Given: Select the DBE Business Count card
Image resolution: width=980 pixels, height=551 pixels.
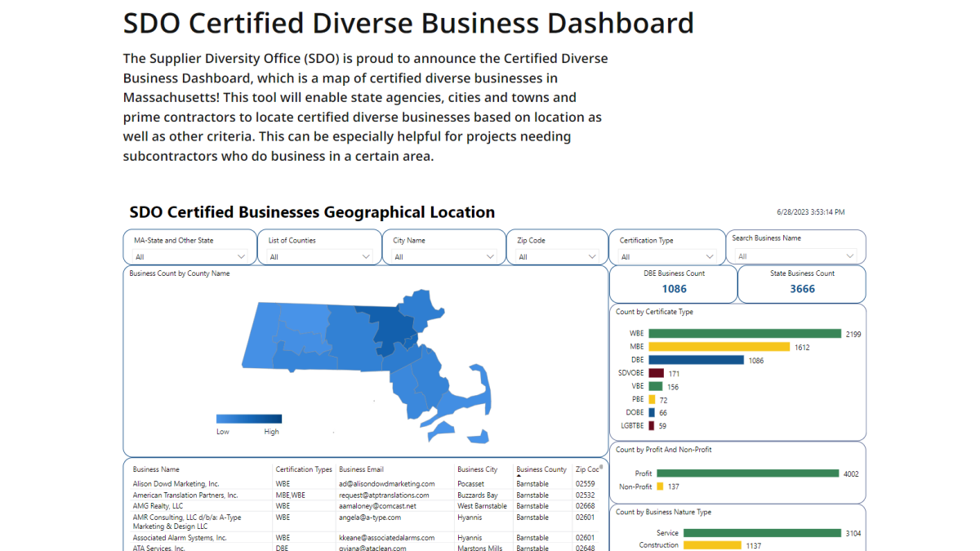Looking at the screenshot, I should tap(674, 282).
